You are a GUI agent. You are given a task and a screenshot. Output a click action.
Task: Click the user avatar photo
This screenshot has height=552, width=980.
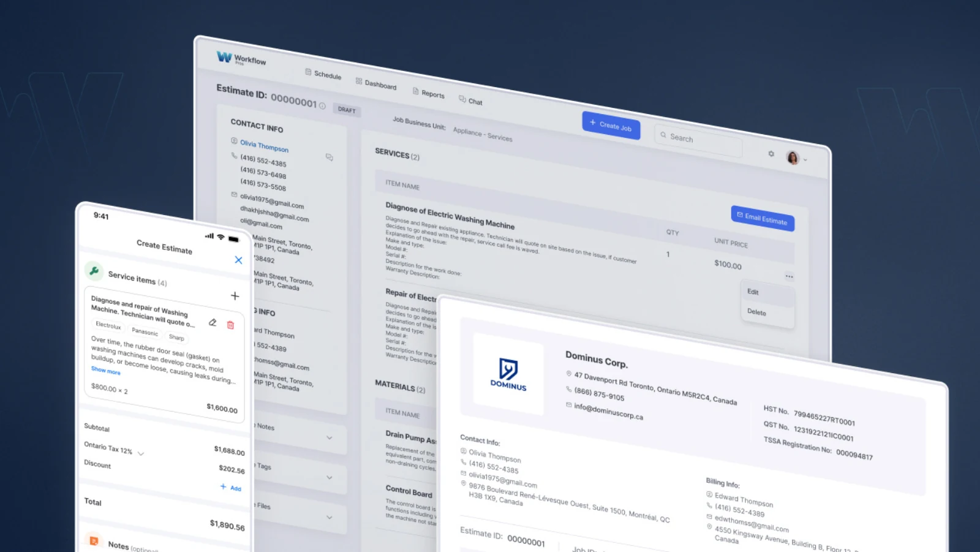pos(793,157)
